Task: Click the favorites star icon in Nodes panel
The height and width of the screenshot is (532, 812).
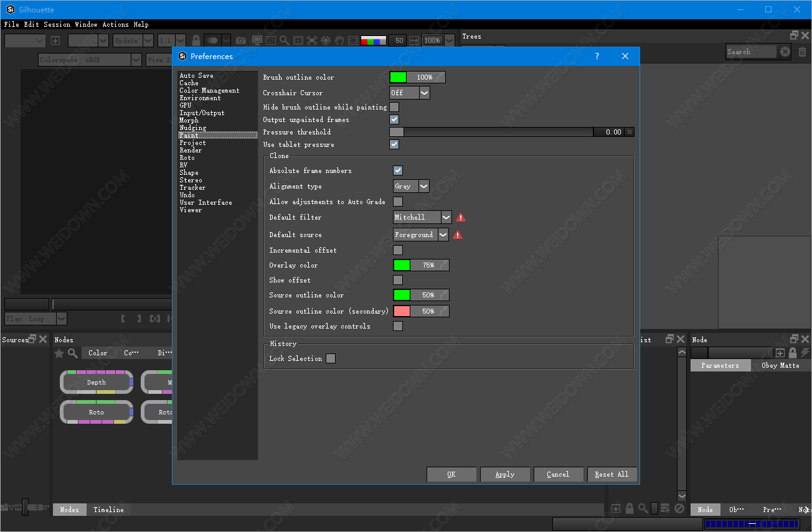Action: click(x=59, y=353)
